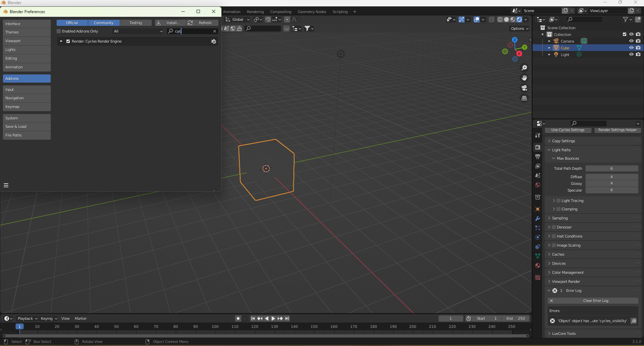The height and width of the screenshot is (346, 644).
Task: Open the Preferences hamburger menu icon
Action: click(6, 185)
